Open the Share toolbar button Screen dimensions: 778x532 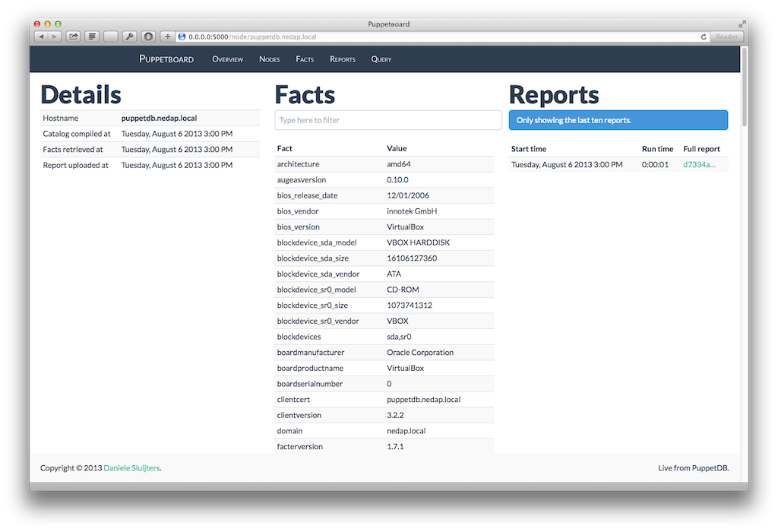74,36
